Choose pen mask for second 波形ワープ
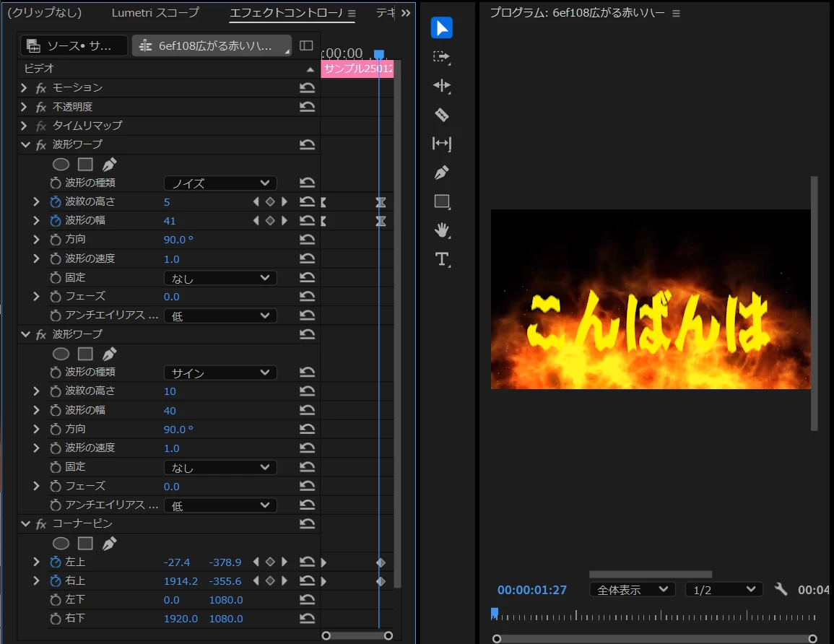The width and height of the screenshot is (834, 644). (109, 354)
